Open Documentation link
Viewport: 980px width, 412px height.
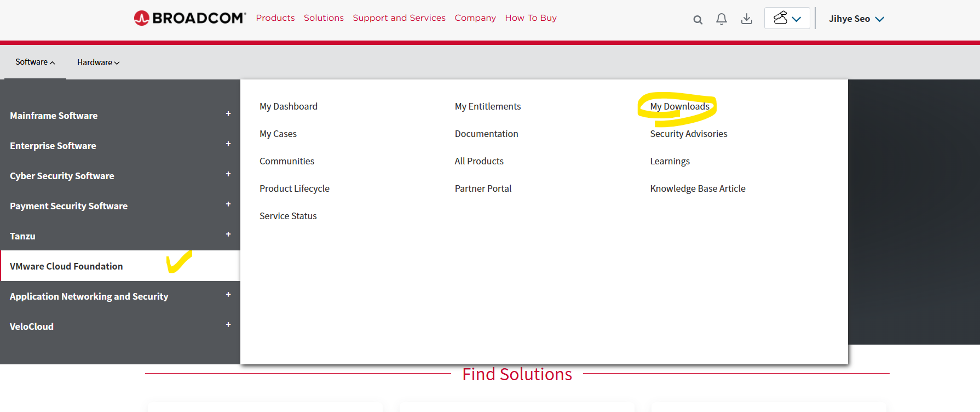tap(486, 134)
